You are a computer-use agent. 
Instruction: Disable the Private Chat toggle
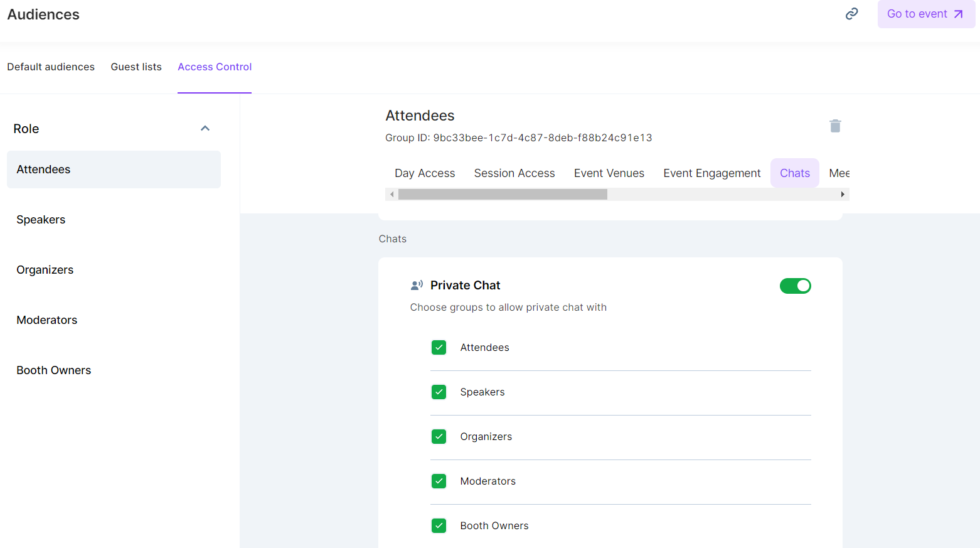[795, 286]
